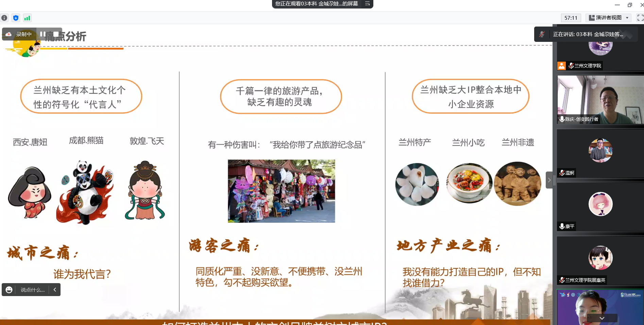Select 陈庆-创变践行者 video thumbnail
The image size is (644, 325).
click(600, 99)
